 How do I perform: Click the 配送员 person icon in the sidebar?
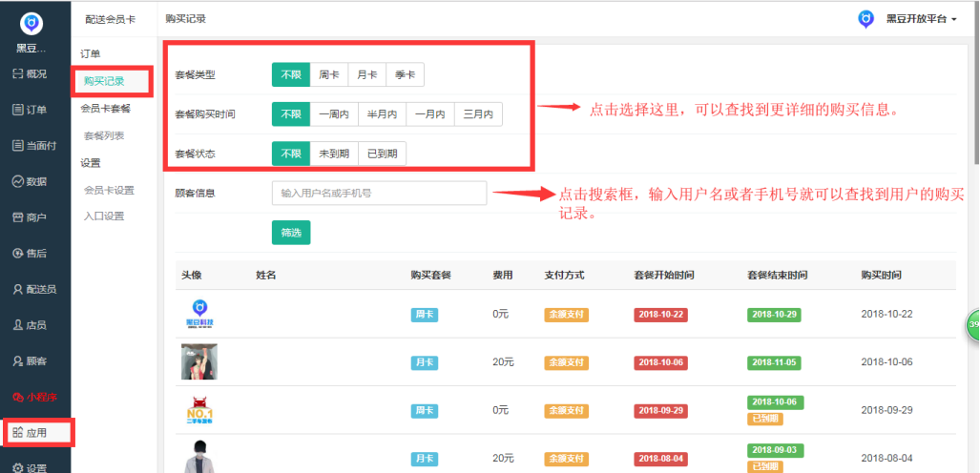[17, 289]
